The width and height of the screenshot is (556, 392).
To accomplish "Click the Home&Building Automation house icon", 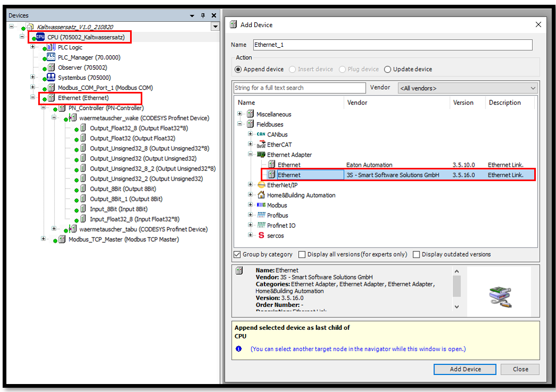I will pyautogui.click(x=261, y=195).
